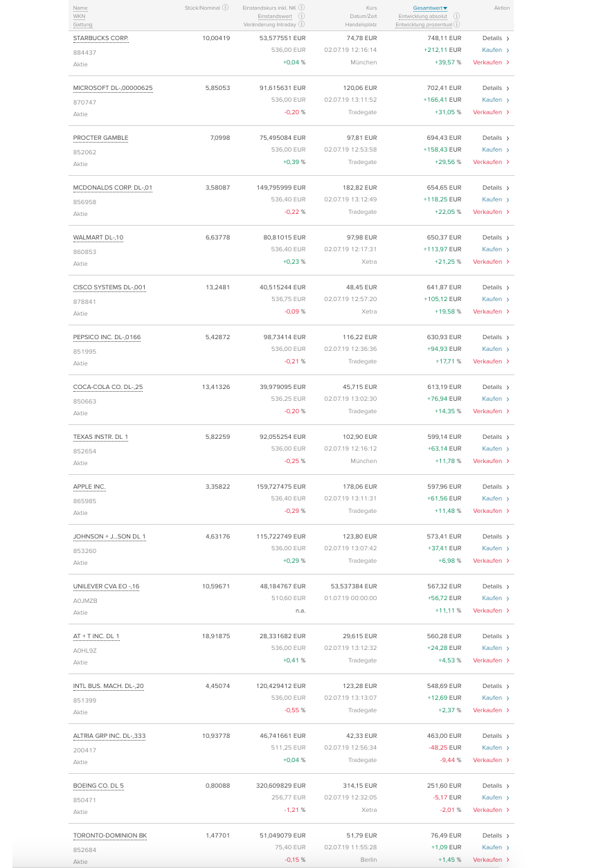This screenshot has height=868, width=592.
Task: Click info icon beside Einstandskurs inkl. NK
Action: coord(302,8)
